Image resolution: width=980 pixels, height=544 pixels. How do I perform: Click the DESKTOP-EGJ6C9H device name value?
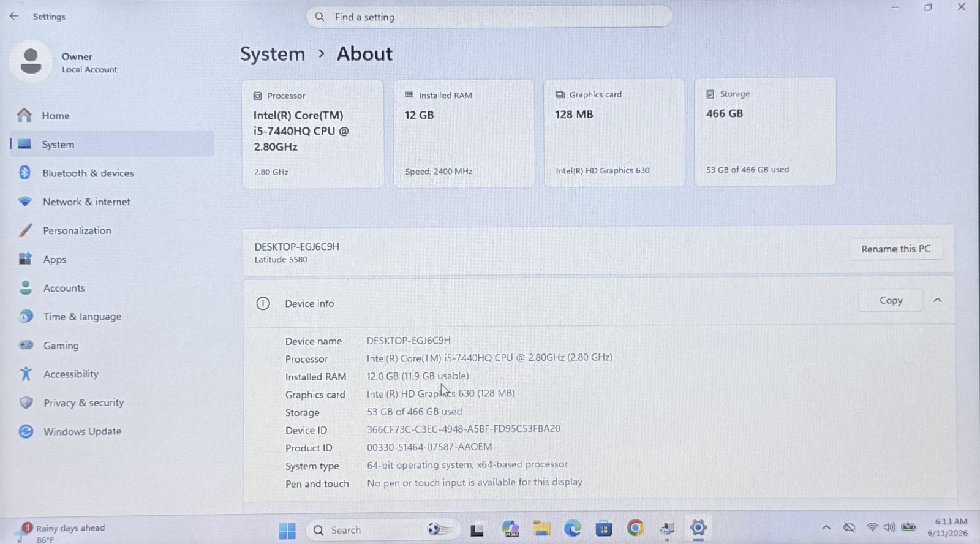pyautogui.click(x=409, y=340)
